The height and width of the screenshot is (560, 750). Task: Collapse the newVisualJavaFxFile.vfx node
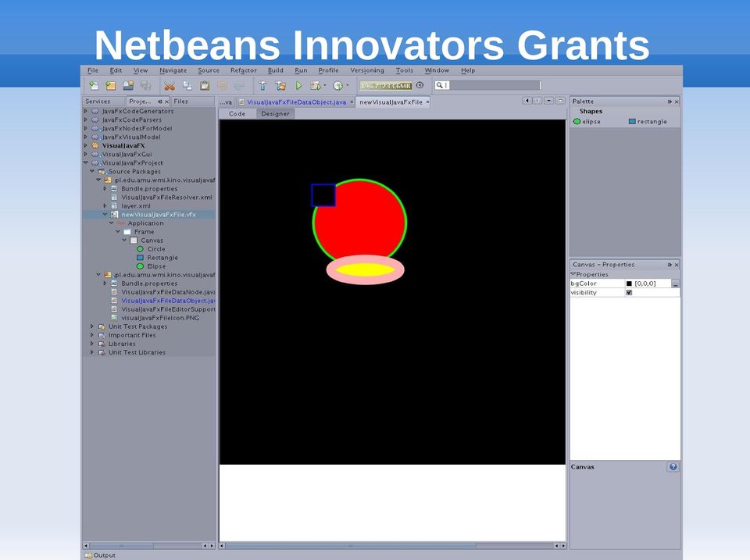pos(105,214)
